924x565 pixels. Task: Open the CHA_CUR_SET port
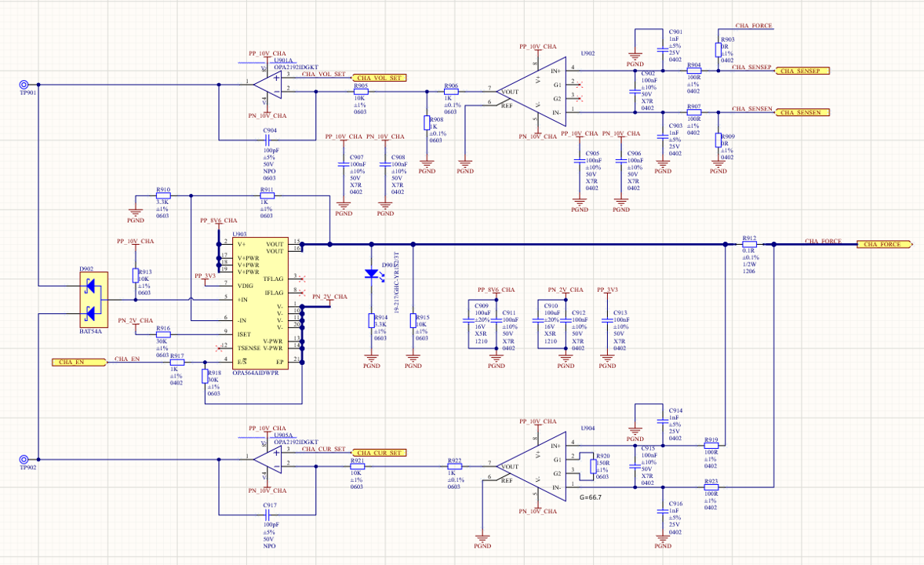pyautogui.click(x=380, y=453)
